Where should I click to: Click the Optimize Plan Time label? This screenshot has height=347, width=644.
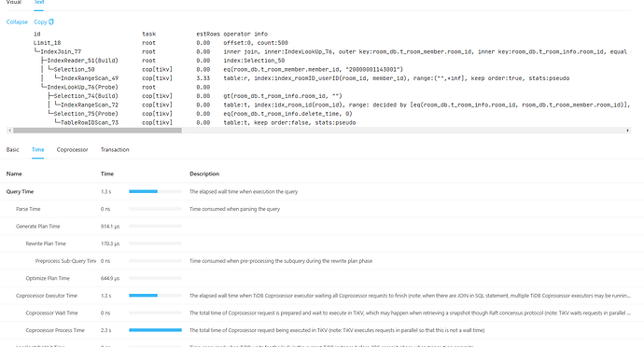tap(48, 278)
